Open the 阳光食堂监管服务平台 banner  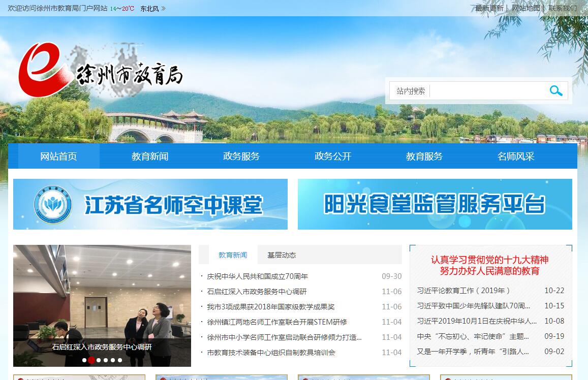(x=435, y=204)
